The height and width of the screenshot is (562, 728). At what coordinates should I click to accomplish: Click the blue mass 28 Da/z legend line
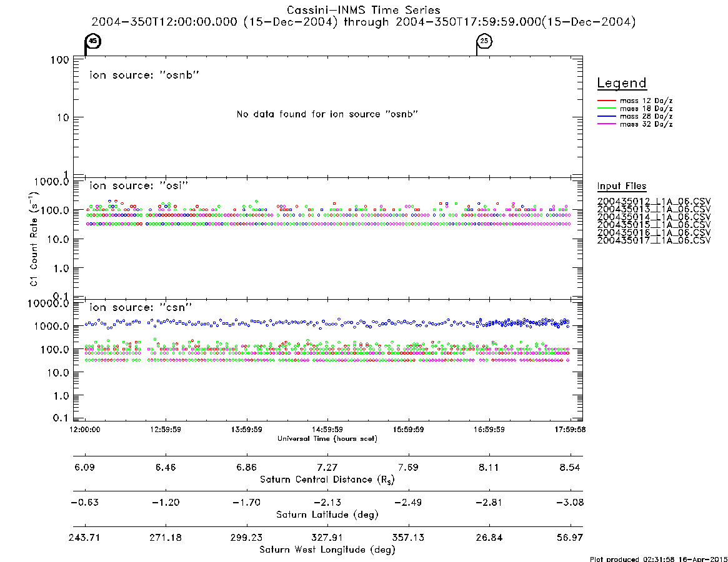coord(606,117)
